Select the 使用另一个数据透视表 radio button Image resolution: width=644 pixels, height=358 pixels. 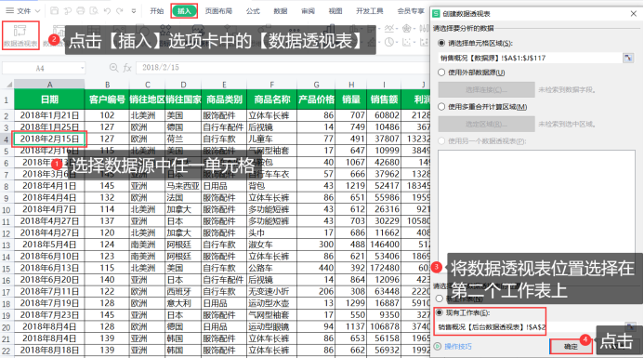441,141
